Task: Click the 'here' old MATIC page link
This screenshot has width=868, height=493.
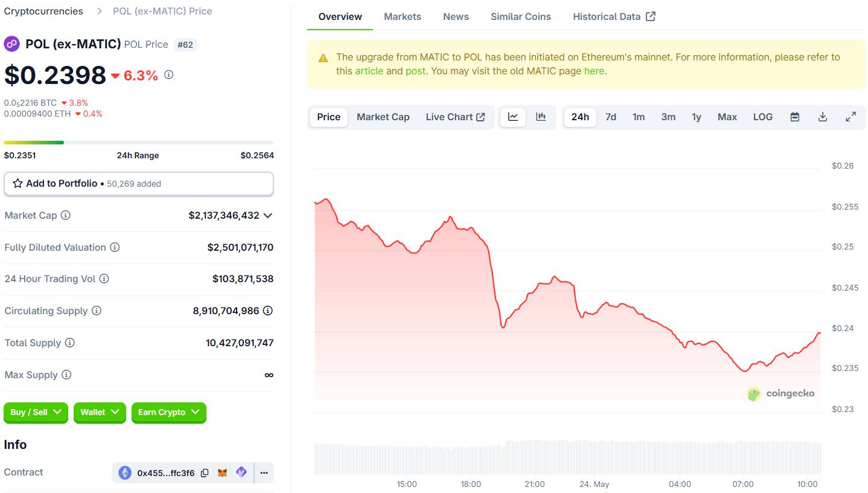Action: 594,71
